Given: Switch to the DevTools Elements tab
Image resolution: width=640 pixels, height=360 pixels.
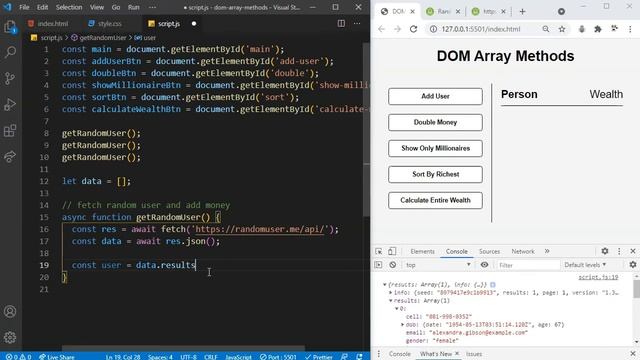Looking at the screenshot, I should (x=422, y=251).
